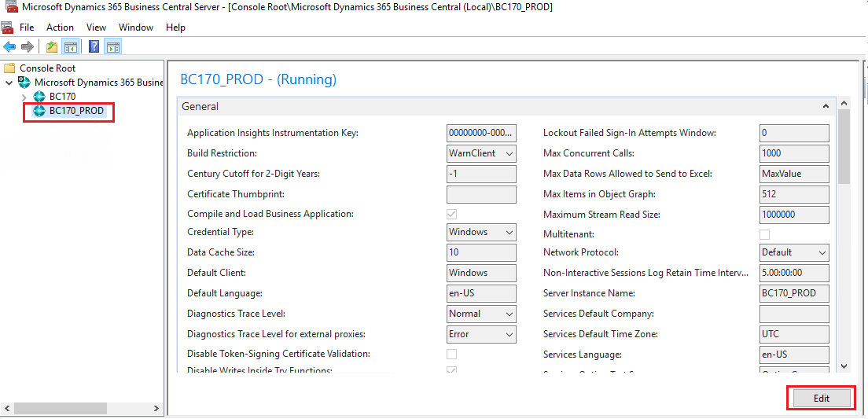The image size is (868, 419).
Task: Toggle Compile and Load Business Application checkbox
Action: tap(452, 214)
